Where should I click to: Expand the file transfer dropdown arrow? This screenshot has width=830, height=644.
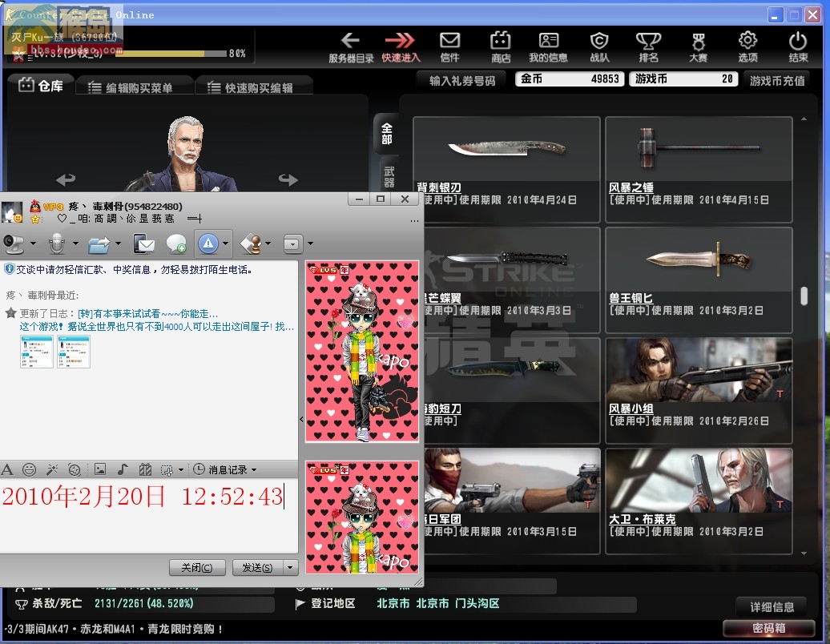118,244
